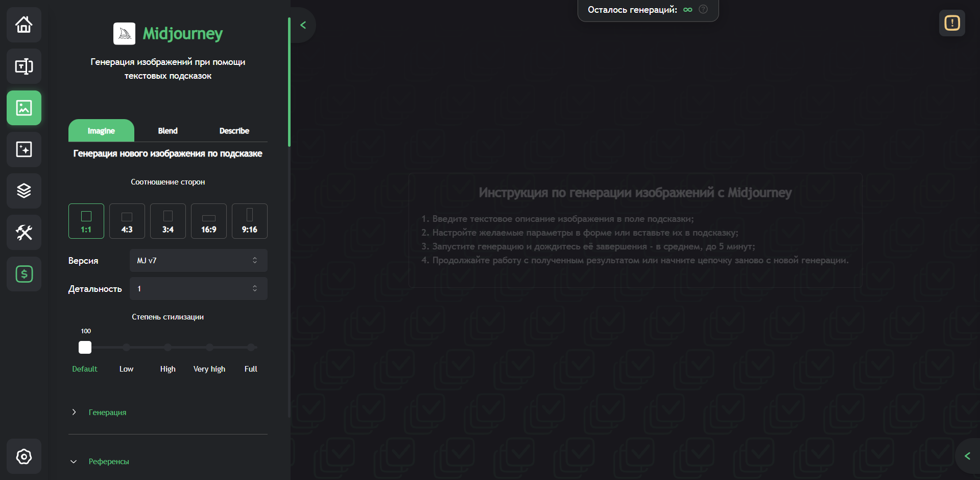The height and width of the screenshot is (480, 980).
Task: Open the sparkle image enhancement icon
Action: coord(24,149)
